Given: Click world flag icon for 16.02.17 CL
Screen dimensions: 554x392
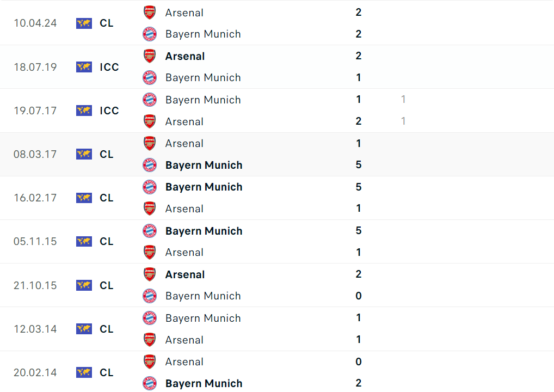Looking at the screenshot, I should point(84,198).
